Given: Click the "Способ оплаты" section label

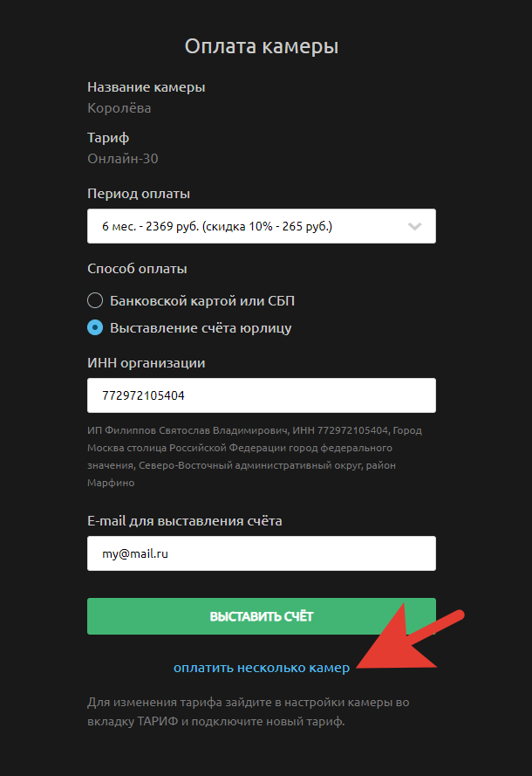Looking at the screenshot, I should coord(137,269).
